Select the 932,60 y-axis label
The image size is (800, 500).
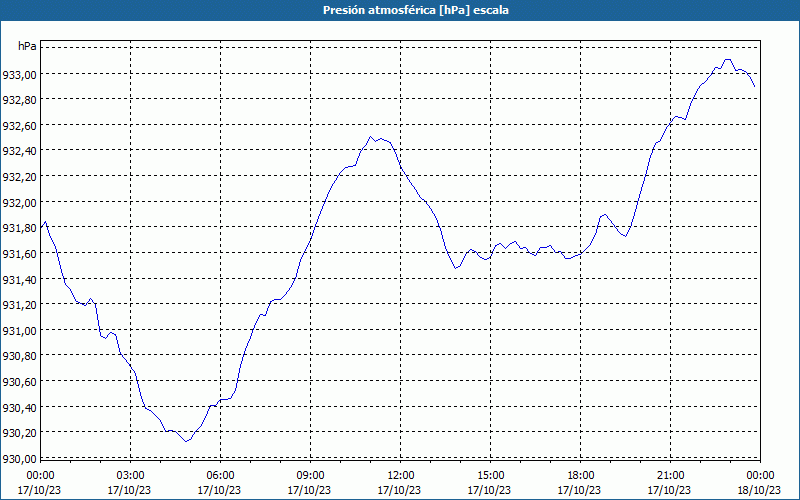pos(19,126)
